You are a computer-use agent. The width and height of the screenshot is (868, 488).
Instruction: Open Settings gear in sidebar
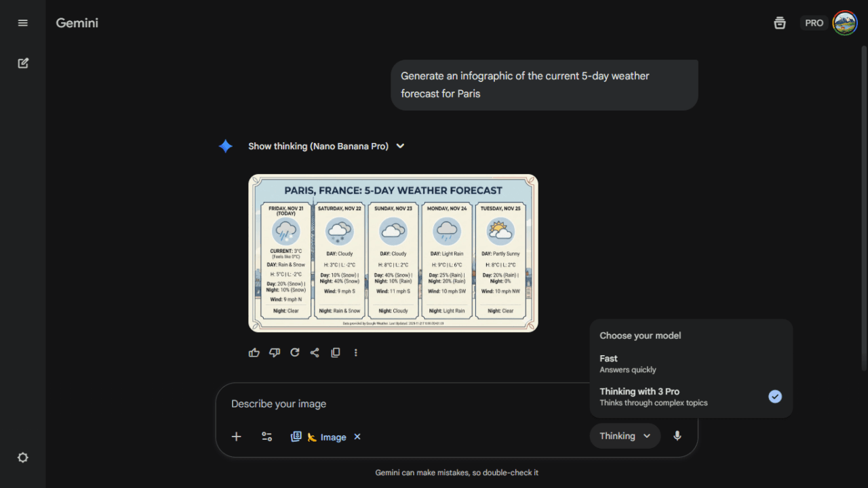(23, 457)
